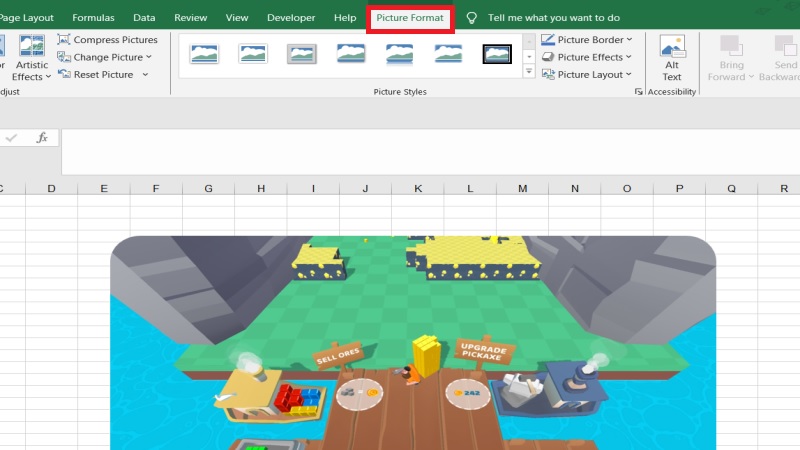Open the Picture Effects dropdown arrow
This screenshot has width=800, height=450.
click(629, 57)
